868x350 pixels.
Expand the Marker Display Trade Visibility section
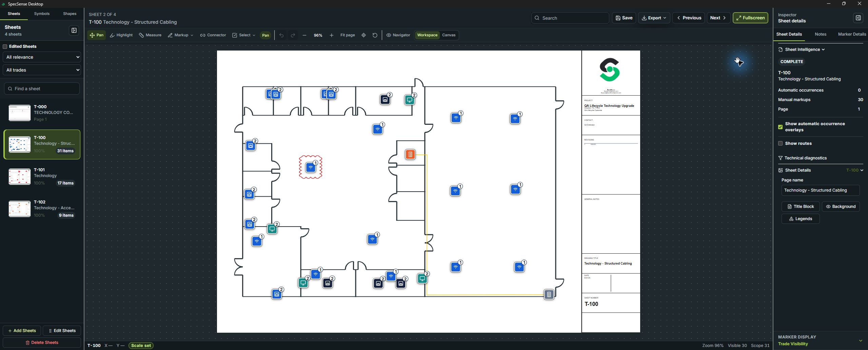click(860, 341)
